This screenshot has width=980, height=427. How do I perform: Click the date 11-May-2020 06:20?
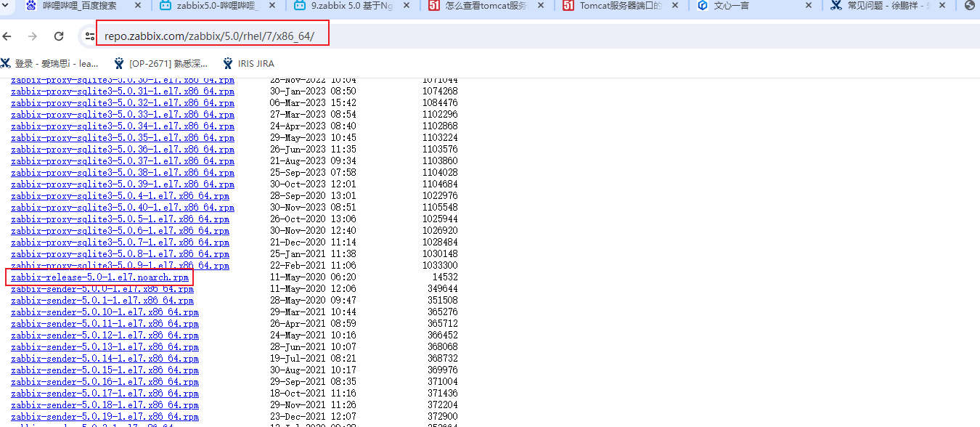(313, 277)
